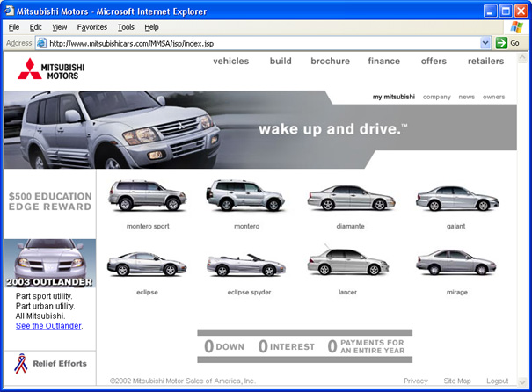Open the Edit menu

coord(35,27)
